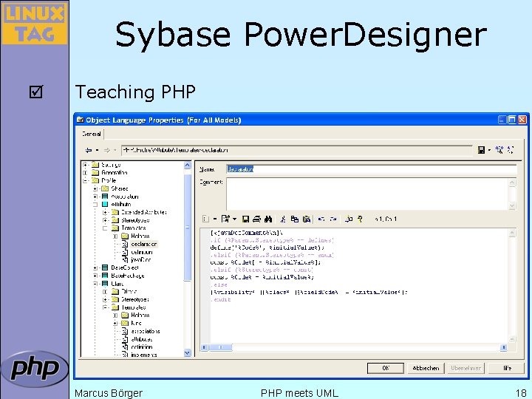The width and height of the screenshot is (532, 399).
Task: Click the tree scrollbar up arrow
Action: click(x=187, y=166)
